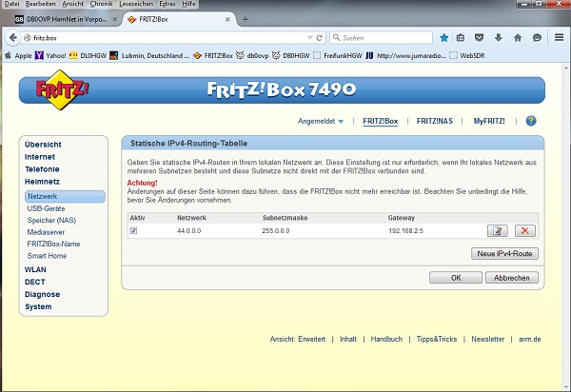The width and height of the screenshot is (571, 392).
Task: Open the Firefox hamburger menu
Action: pyautogui.click(x=559, y=37)
